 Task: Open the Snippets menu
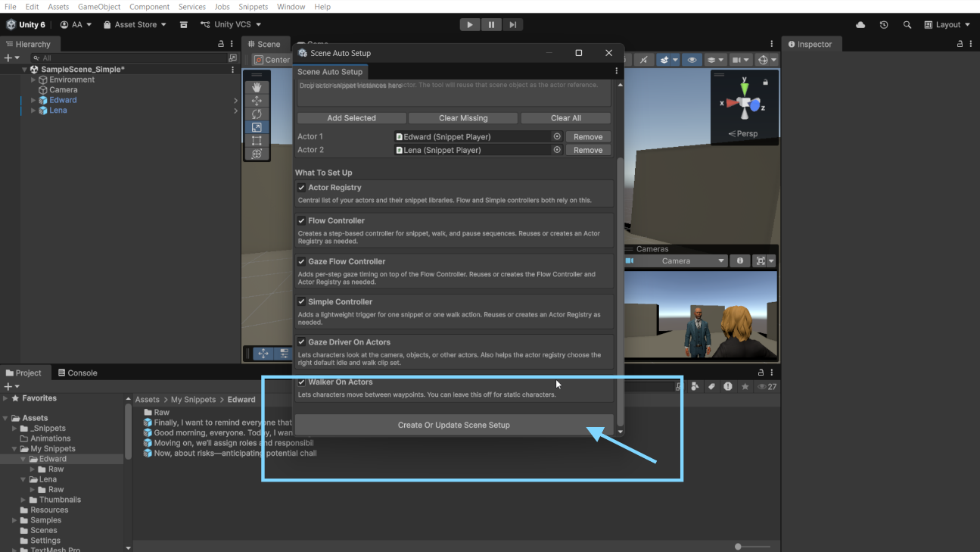click(253, 7)
